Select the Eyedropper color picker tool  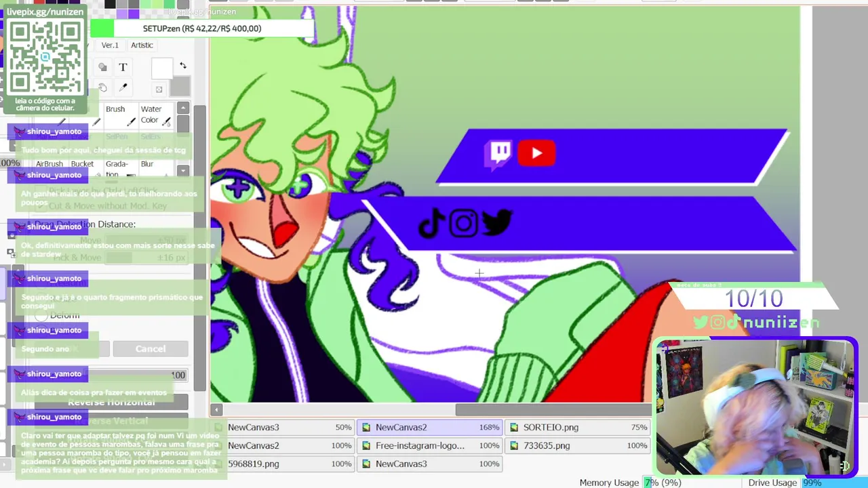pos(123,88)
